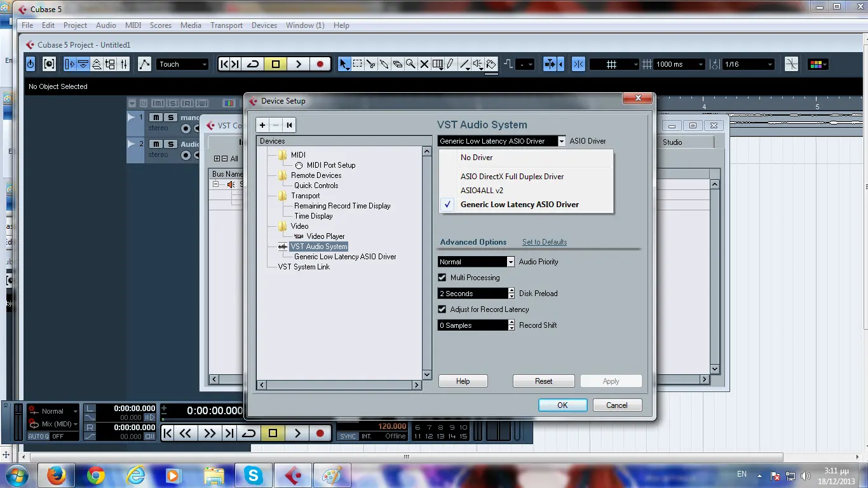Toggle the Snap on/off toolbar button
Image resolution: width=868 pixels, height=488 pixels.
coord(578,64)
